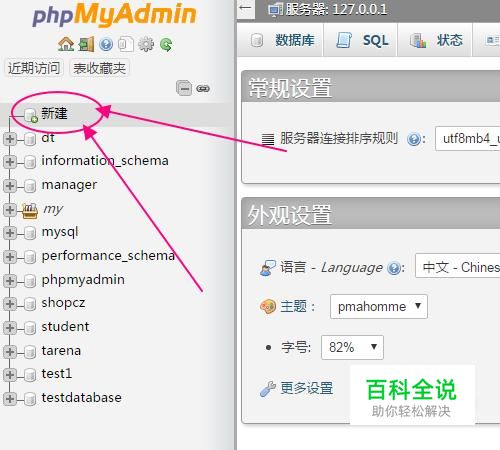
Task: Open the 表收藏夹 favorites tab
Action: pyautogui.click(x=99, y=68)
